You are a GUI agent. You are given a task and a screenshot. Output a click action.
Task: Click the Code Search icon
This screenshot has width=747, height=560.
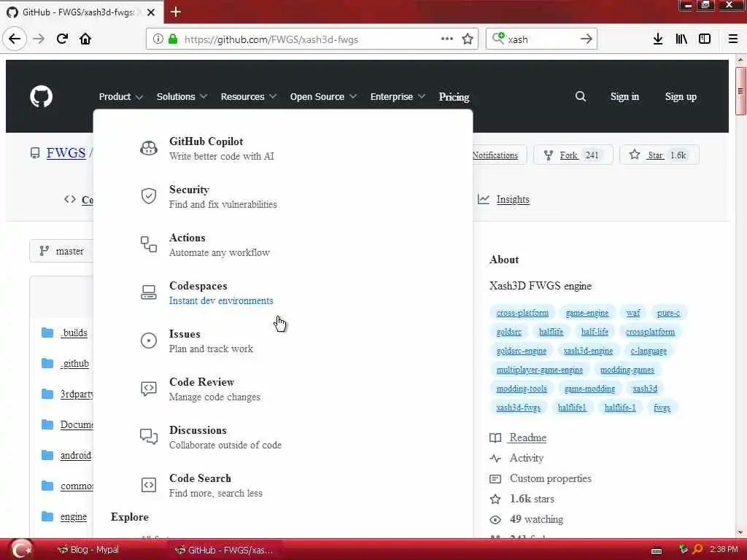149,485
